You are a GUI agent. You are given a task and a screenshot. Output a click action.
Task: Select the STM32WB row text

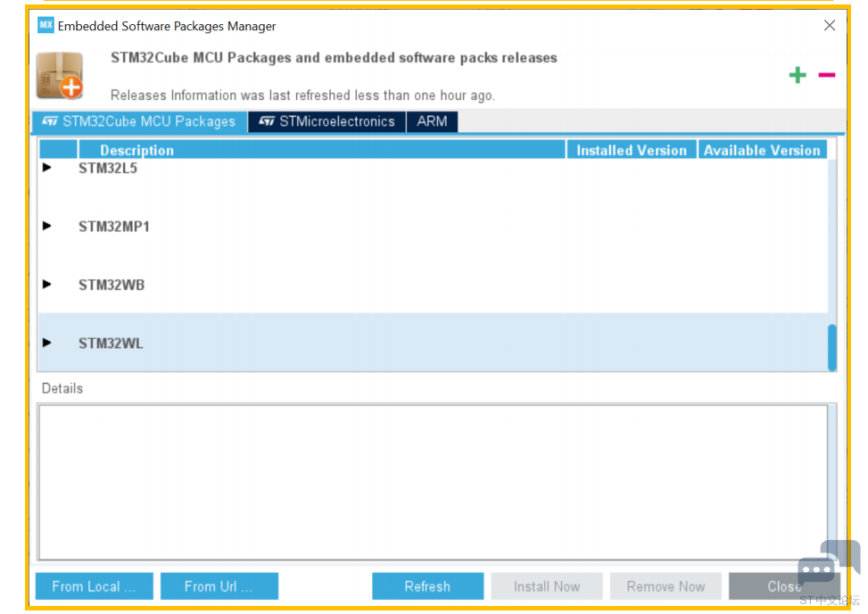[112, 285]
